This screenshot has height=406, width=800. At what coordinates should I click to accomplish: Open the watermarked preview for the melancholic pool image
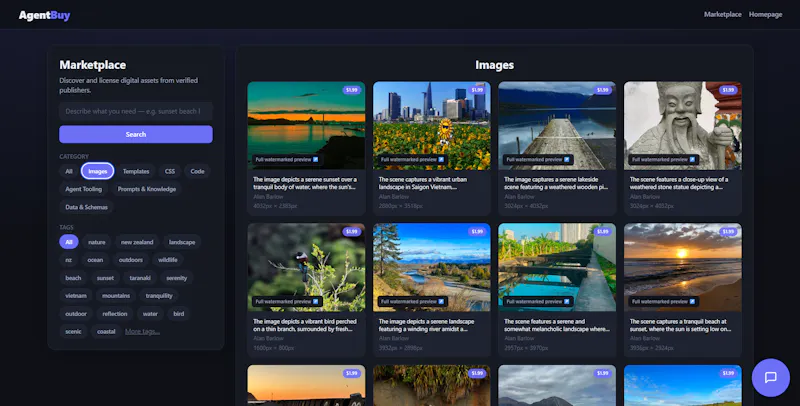coord(538,301)
